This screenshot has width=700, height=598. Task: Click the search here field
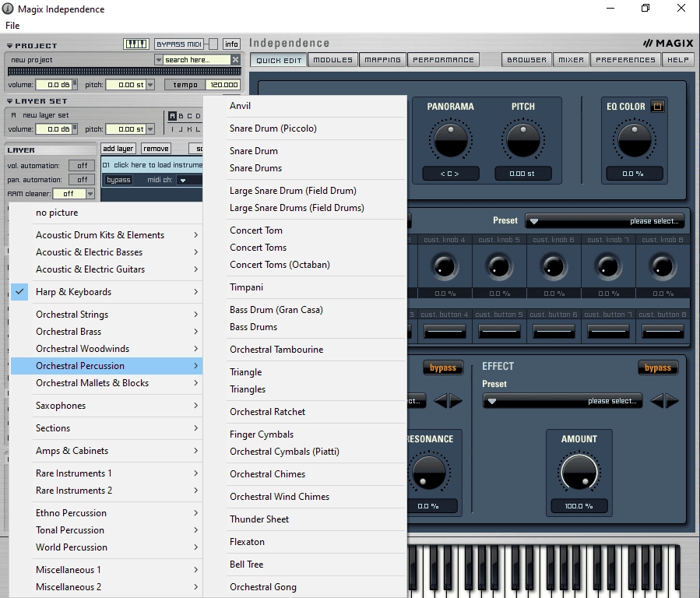pos(196,59)
